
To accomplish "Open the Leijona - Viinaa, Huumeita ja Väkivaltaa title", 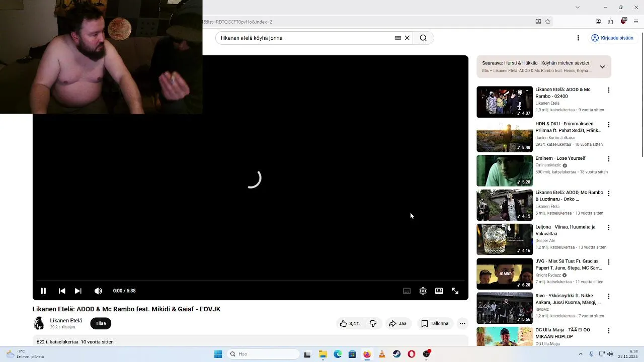I will coord(566,230).
